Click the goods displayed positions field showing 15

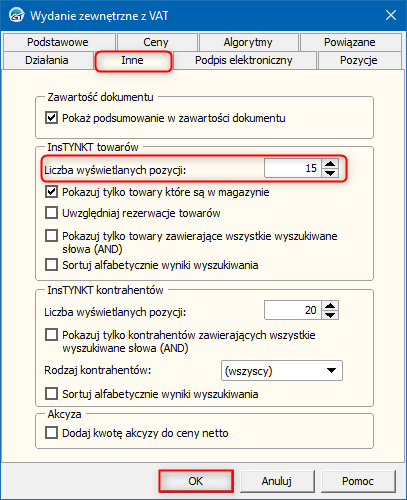point(293,168)
